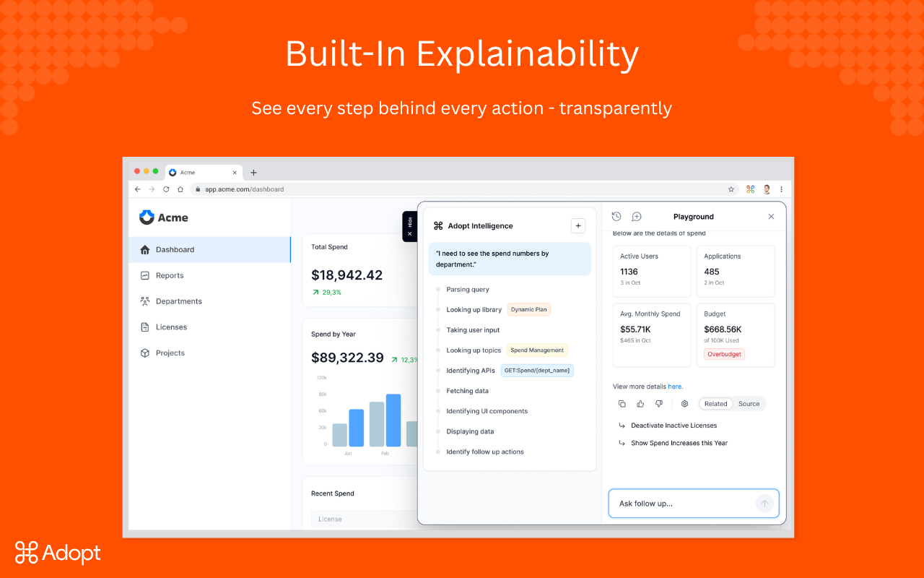This screenshot has height=578, width=924.
Task: Click the 'Dynamic Plan' tag
Action: [x=529, y=310]
